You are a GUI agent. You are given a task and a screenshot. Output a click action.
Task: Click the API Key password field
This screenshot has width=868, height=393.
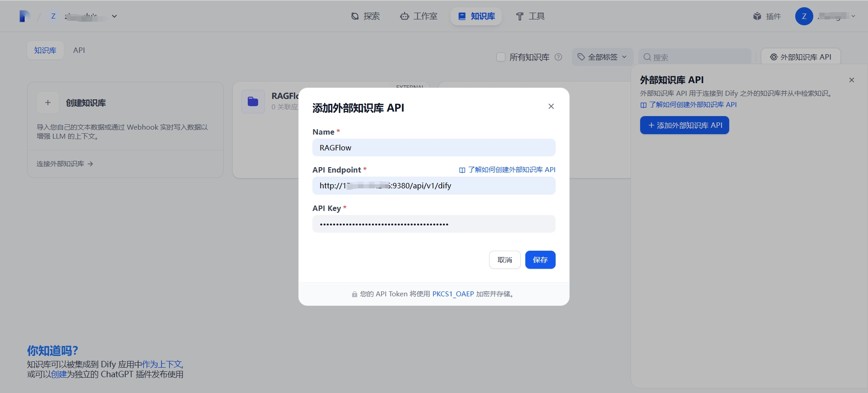point(434,224)
